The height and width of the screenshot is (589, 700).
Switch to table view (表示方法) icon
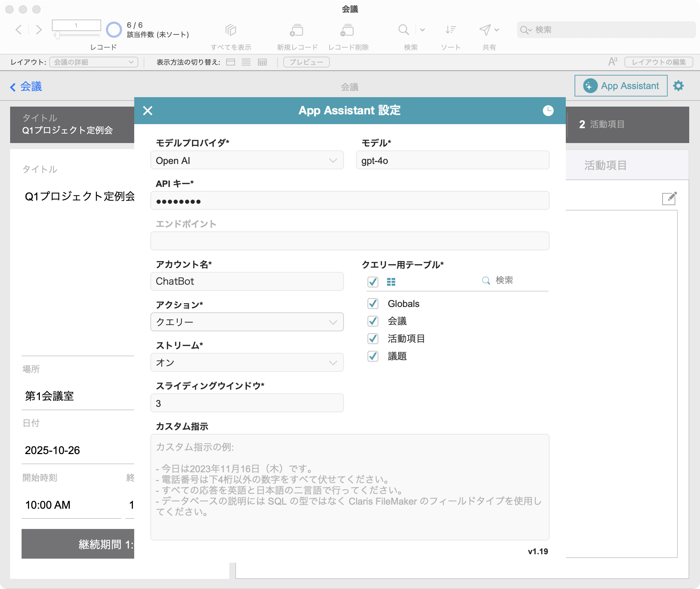pyautogui.click(x=262, y=62)
